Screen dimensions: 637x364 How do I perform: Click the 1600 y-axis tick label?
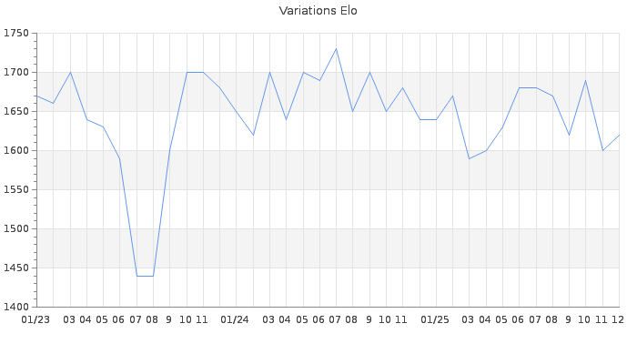click(x=16, y=151)
